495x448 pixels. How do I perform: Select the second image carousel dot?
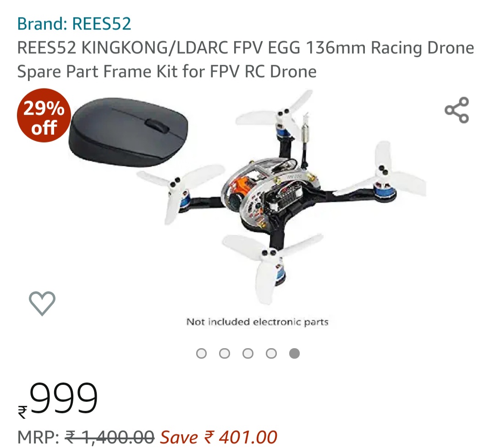tap(225, 353)
